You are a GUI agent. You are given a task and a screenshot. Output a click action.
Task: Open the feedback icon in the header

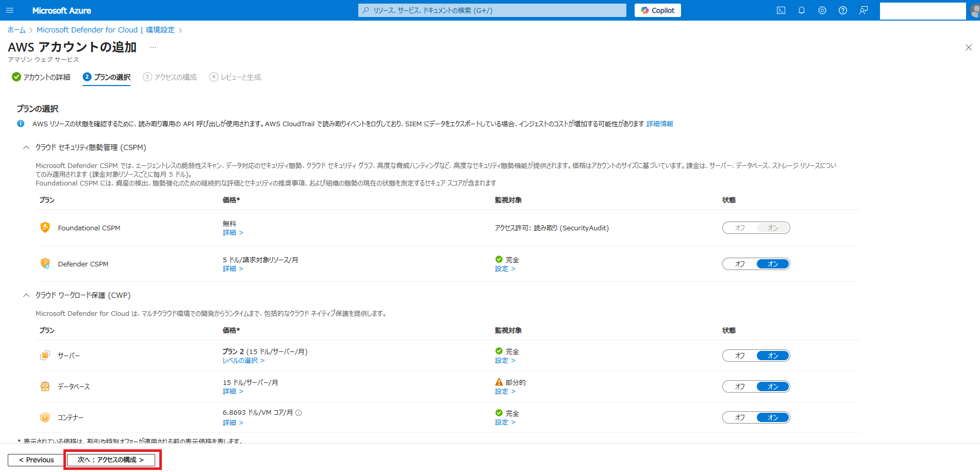[x=863, y=10]
